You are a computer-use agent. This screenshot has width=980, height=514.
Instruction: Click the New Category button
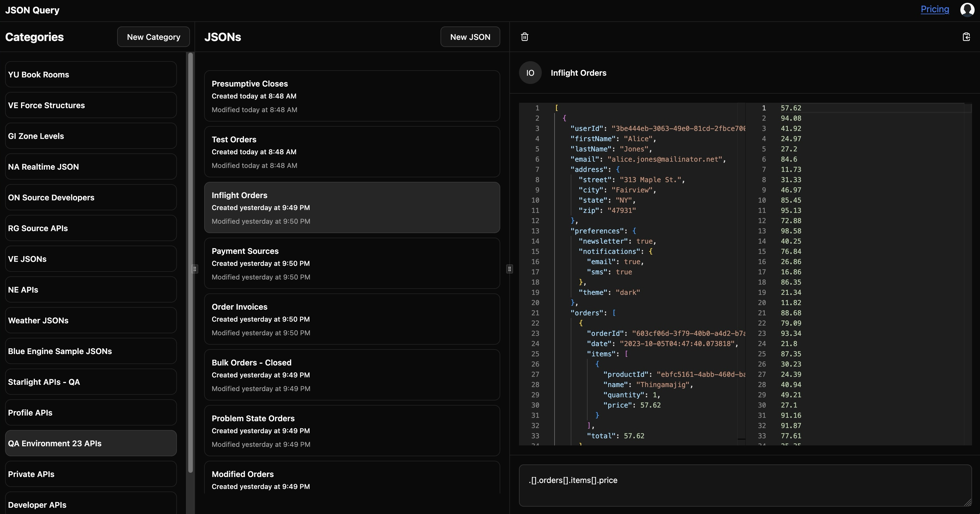(x=153, y=36)
